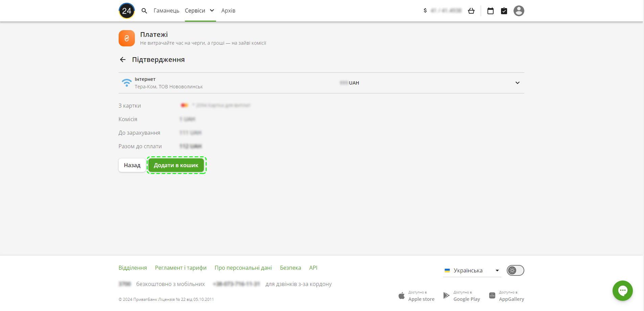Open the API footer link

313,268
